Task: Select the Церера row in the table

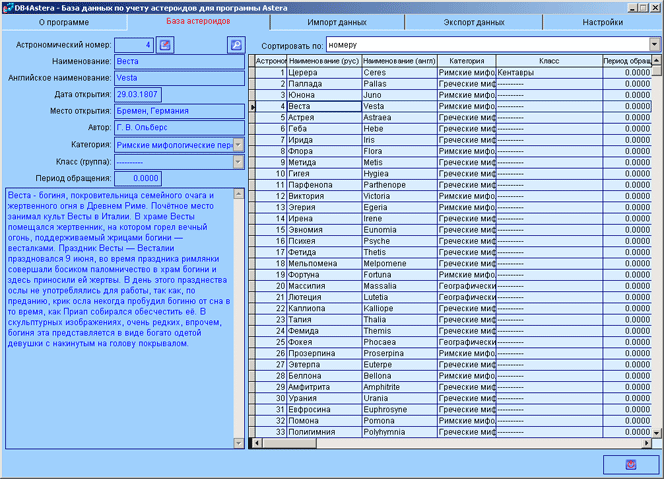Action: click(322, 73)
